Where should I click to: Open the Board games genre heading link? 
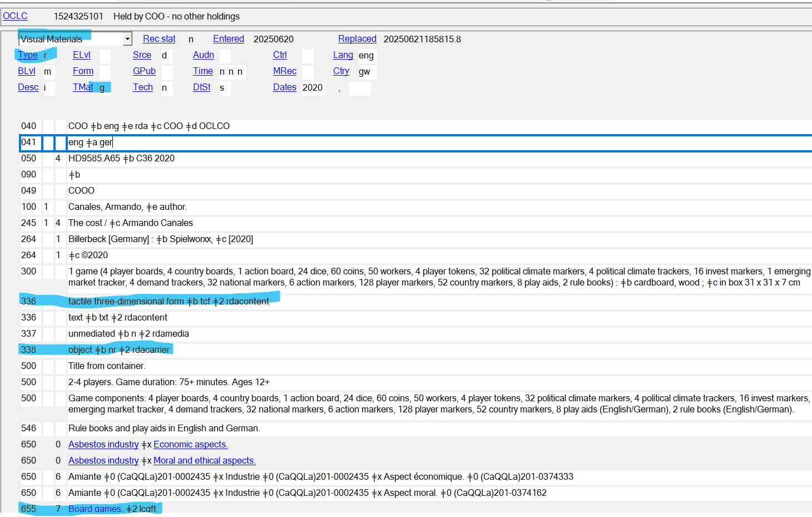tap(96, 509)
